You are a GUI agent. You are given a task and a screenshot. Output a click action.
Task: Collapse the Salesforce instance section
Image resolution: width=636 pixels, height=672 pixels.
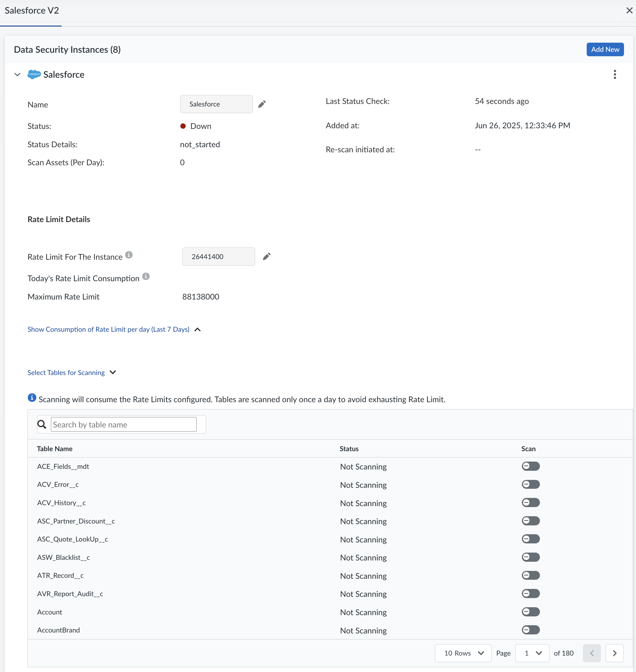point(17,75)
